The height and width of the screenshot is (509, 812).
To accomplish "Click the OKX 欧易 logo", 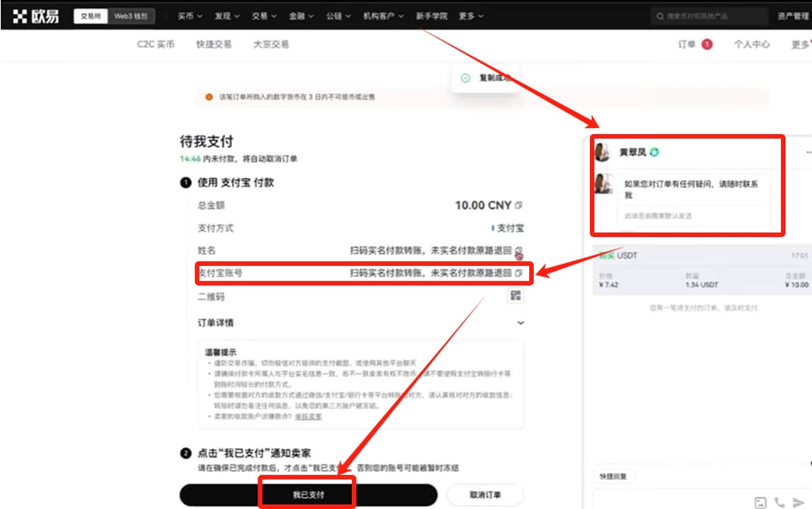I will (x=35, y=17).
